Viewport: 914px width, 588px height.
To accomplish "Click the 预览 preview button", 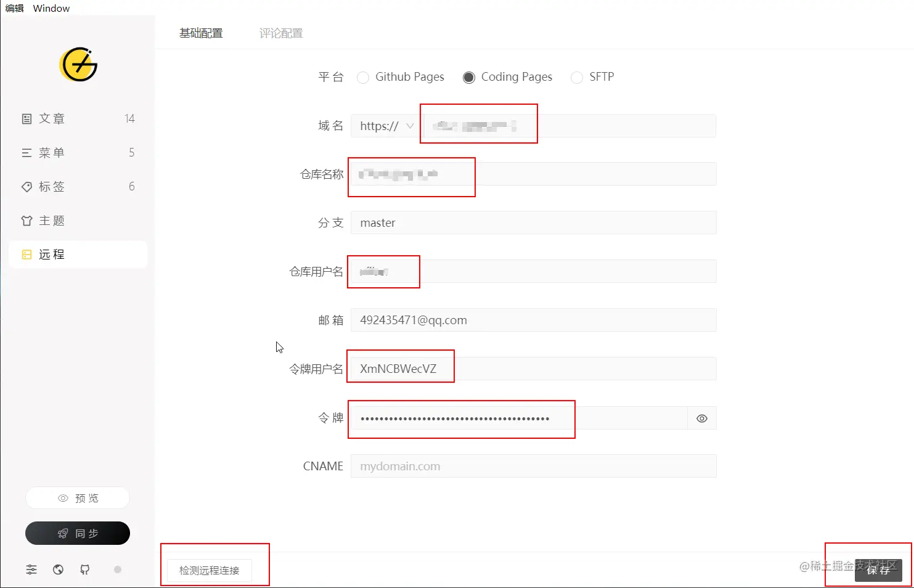I will pos(78,498).
